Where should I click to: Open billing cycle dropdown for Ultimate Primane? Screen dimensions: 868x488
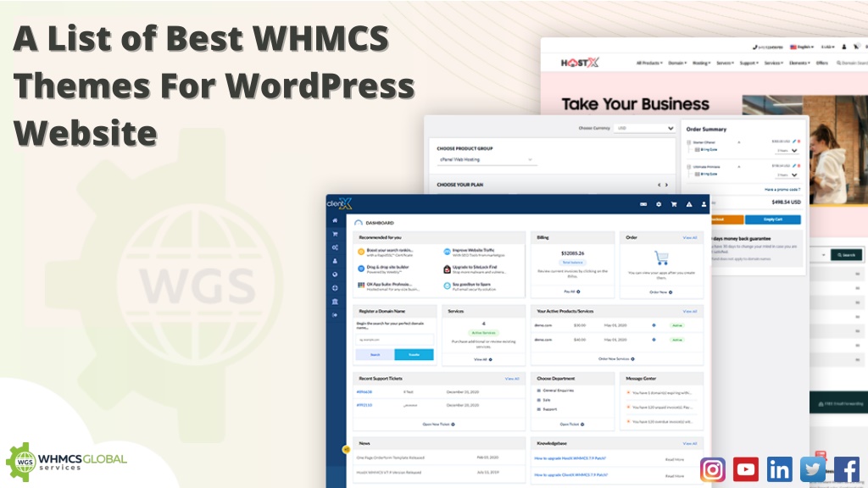[787, 175]
